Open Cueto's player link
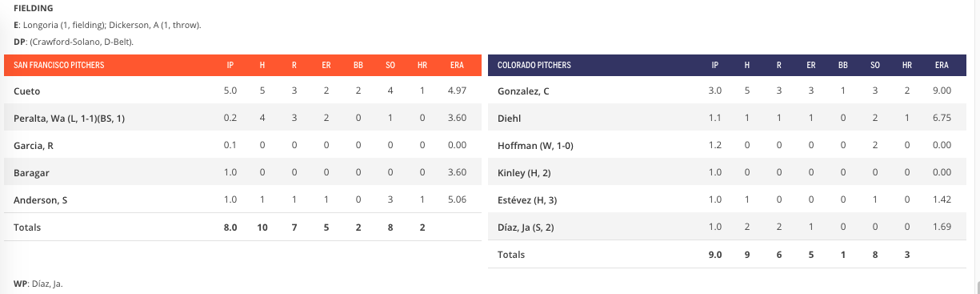The image size is (980, 294). (x=26, y=91)
